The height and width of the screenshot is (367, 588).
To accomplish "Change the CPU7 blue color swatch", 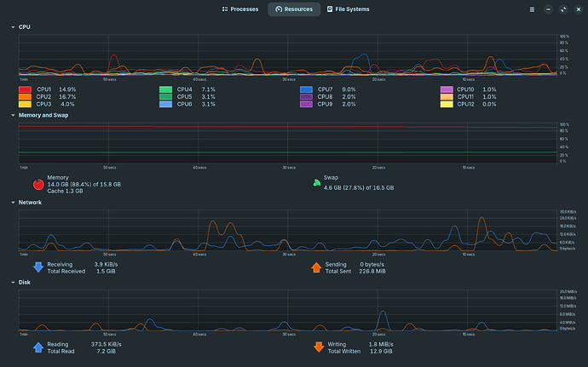I will click(x=307, y=89).
